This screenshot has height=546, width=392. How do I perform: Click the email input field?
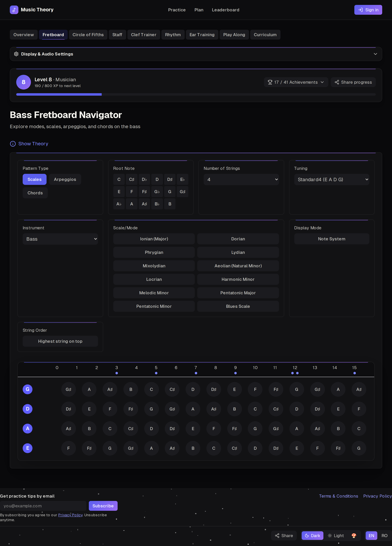pyautogui.click(x=43, y=506)
